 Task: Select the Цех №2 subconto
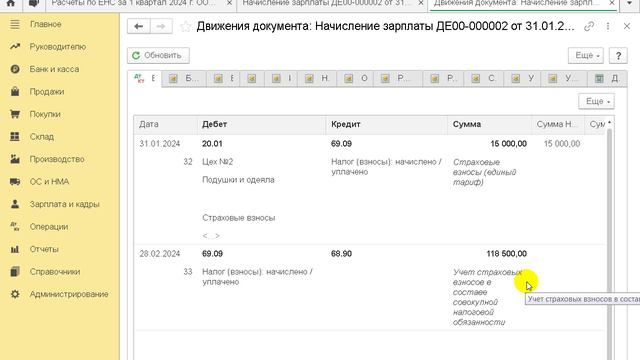[x=218, y=162]
